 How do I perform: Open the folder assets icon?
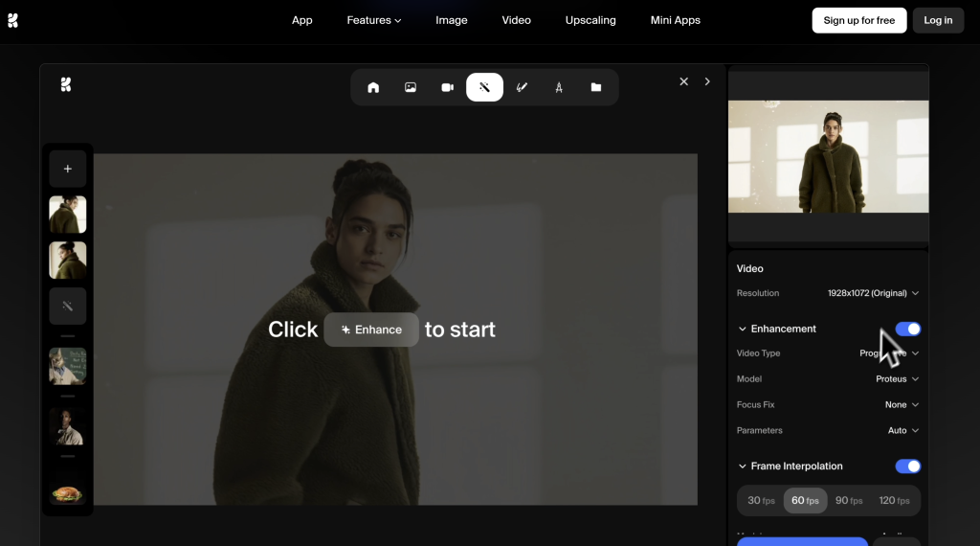596,87
